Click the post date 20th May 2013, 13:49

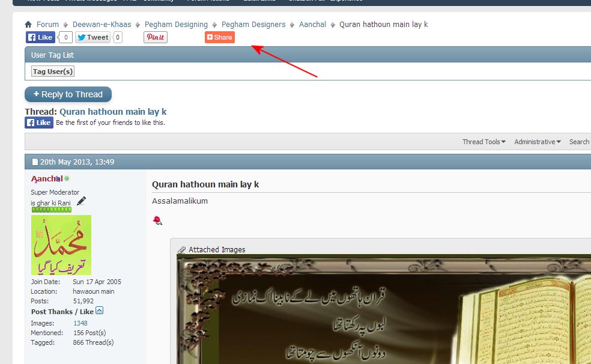pos(77,162)
